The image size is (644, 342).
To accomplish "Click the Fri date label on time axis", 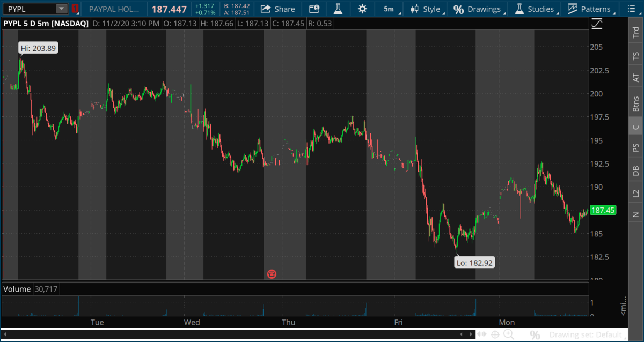I will point(398,322).
